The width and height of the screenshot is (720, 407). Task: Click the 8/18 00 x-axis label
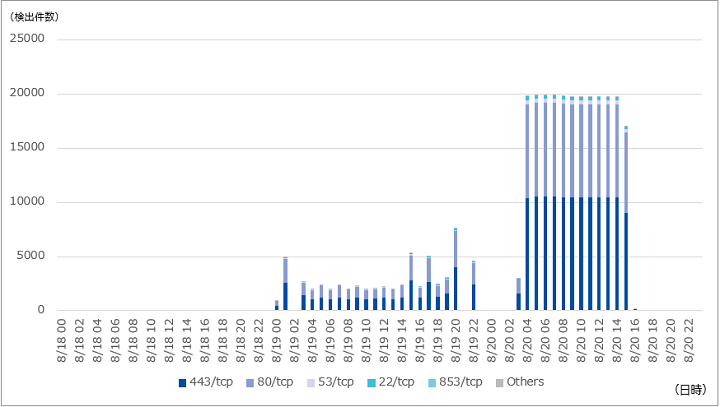[x=62, y=341]
